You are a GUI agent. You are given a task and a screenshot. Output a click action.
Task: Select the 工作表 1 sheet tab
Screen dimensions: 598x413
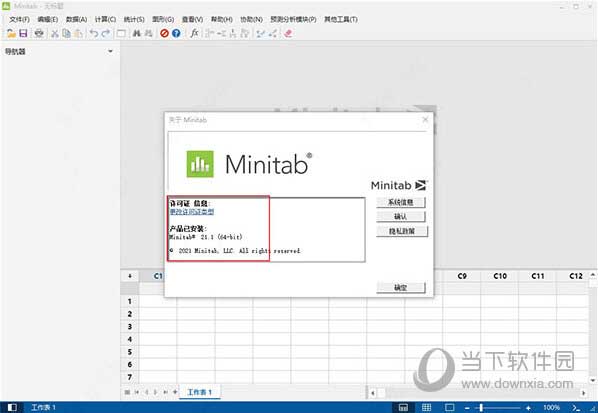pos(199,392)
